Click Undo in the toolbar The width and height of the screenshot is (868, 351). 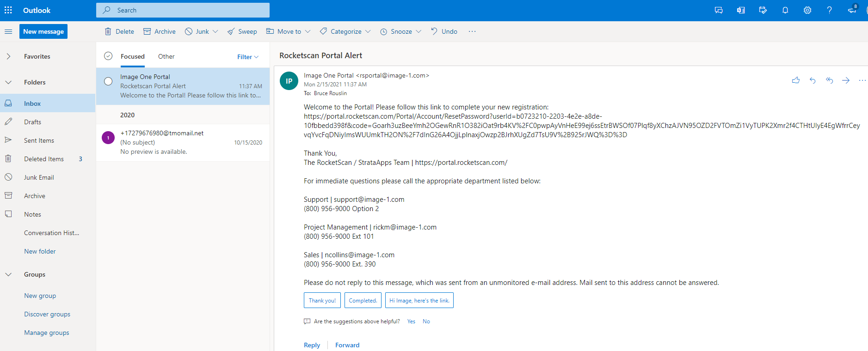[444, 31]
